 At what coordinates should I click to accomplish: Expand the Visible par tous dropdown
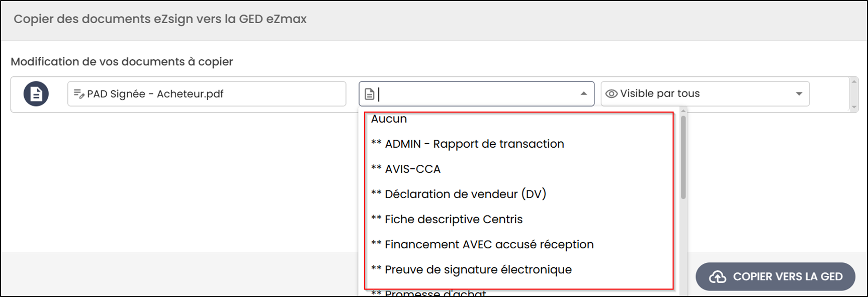pyautogui.click(x=799, y=94)
